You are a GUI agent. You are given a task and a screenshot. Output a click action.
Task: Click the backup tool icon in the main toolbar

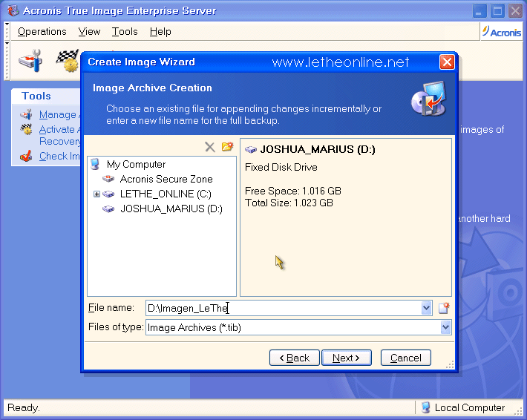point(31,61)
